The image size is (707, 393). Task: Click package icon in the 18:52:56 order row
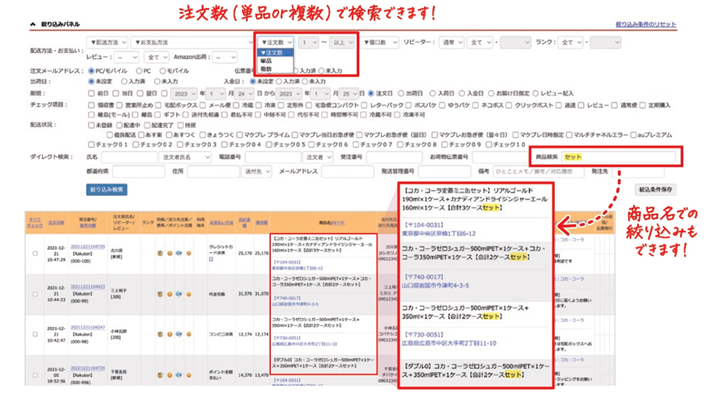point(160,375)
